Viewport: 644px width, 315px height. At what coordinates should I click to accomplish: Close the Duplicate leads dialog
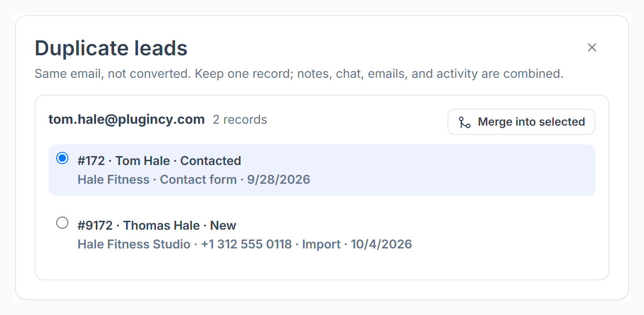click(592, 47)
